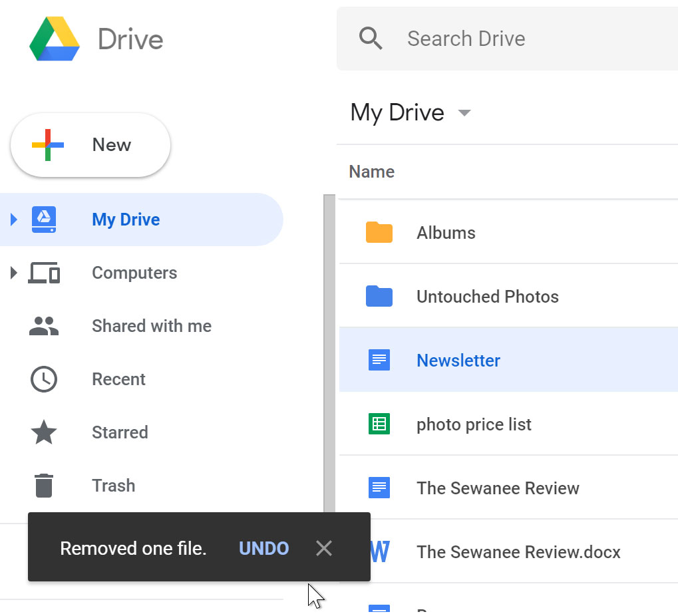Click the Google Drive logo
Image resolution: width=678 pixels, height=616 pixels.
click(x=55, y=39)
